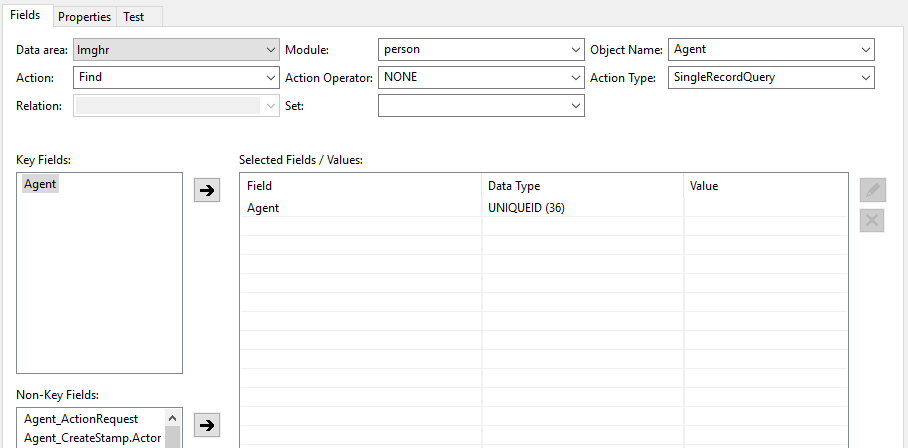908x448 pixels.
Task: Select the Fields tab
Action: 25,15
